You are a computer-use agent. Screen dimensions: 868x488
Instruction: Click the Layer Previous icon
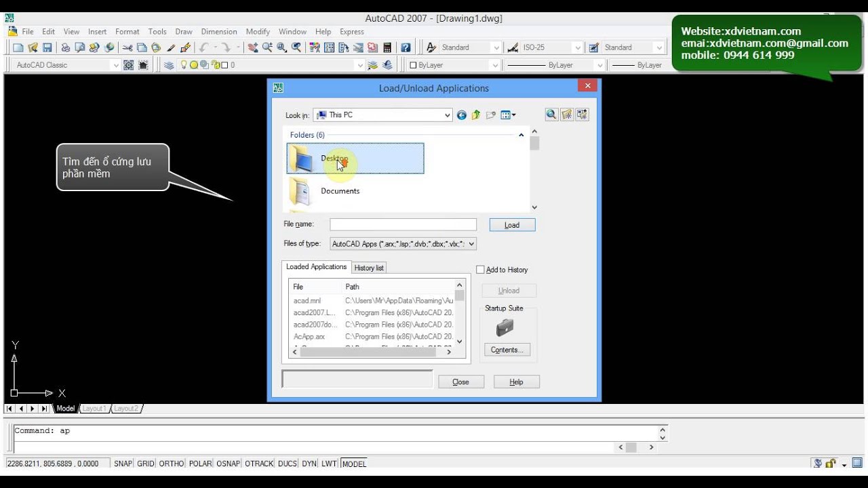pyautogui.click(x=387, y=65)
